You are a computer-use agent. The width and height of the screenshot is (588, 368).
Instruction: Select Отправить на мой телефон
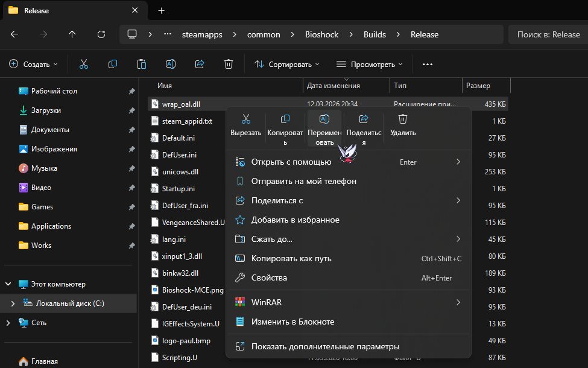pos(349,181)
